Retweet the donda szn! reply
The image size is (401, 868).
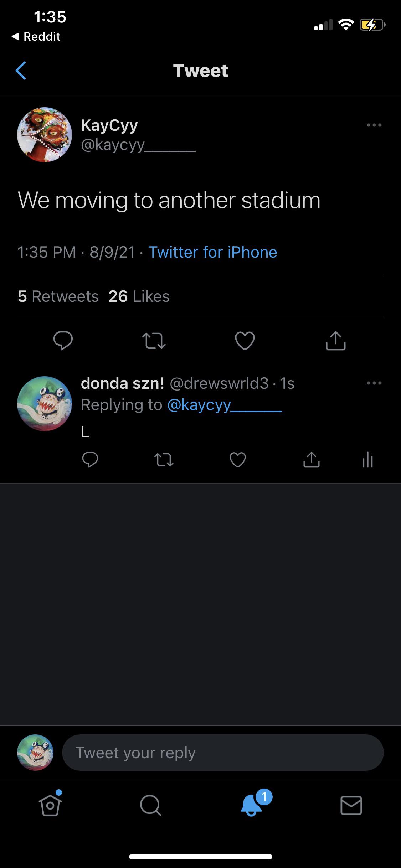(164, 460)
